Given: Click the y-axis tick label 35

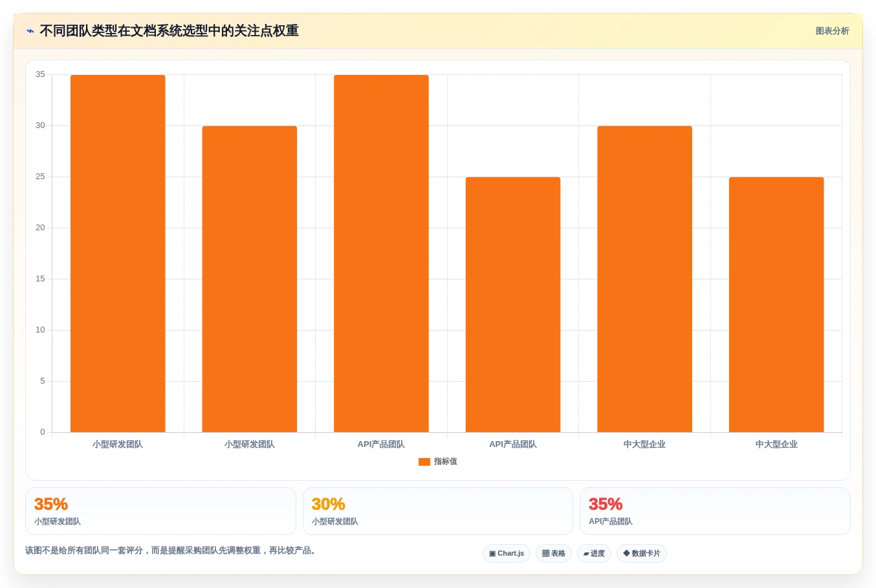Looking at the screenshot, I should pyautogui.click(x=40, y=74).
